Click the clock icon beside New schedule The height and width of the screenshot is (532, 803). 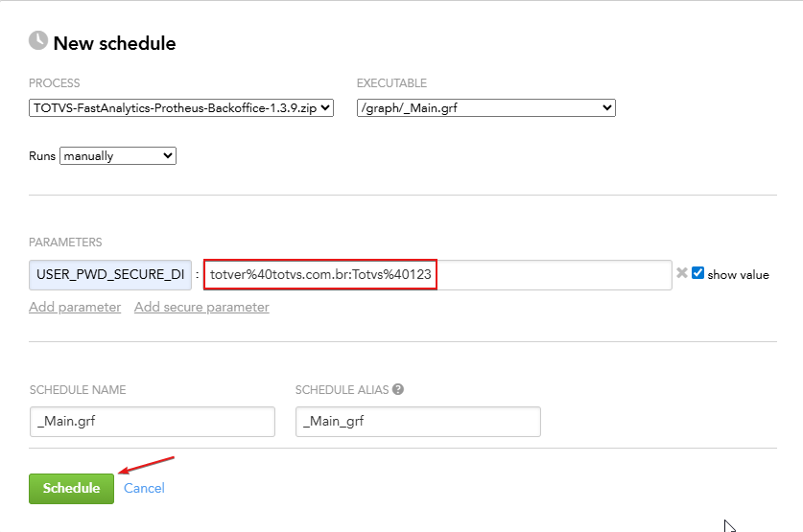click(x=38, y=41)
